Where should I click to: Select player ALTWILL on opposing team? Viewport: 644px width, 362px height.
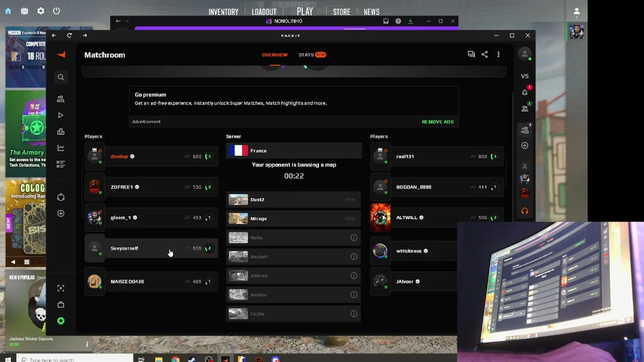(437, 218)
